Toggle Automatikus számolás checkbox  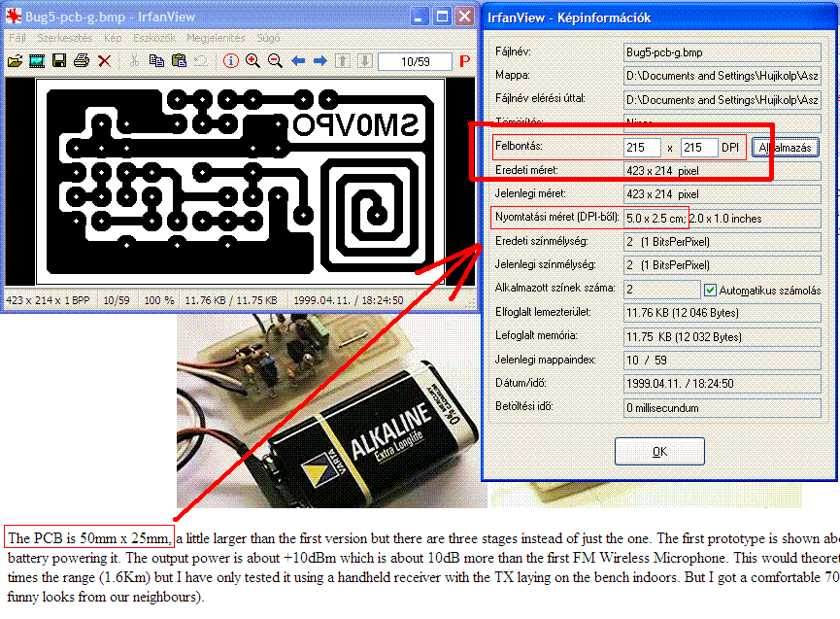click(x=710, y=290)
